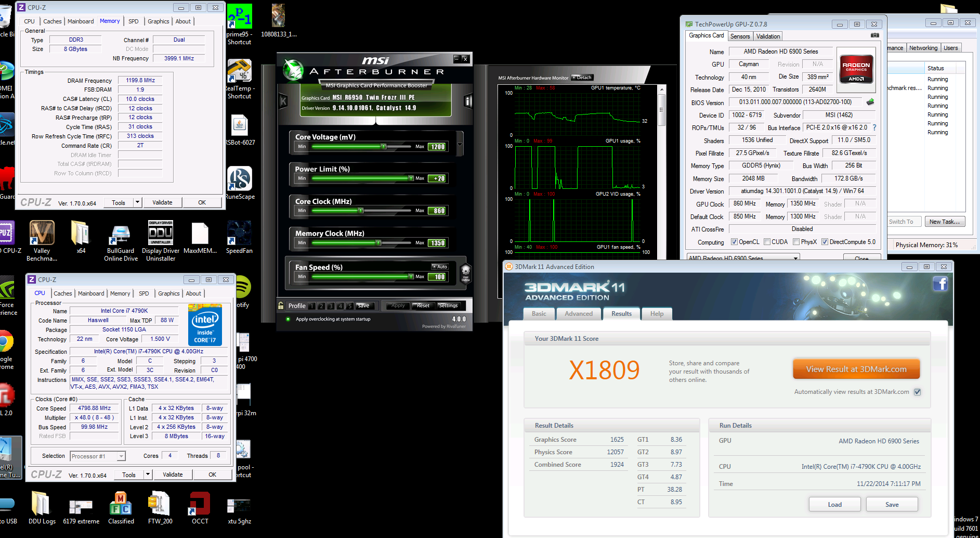980x538 pixels.
Task: Toggle PhysX checkbox in GPU-Z
Action: point(796,242)
